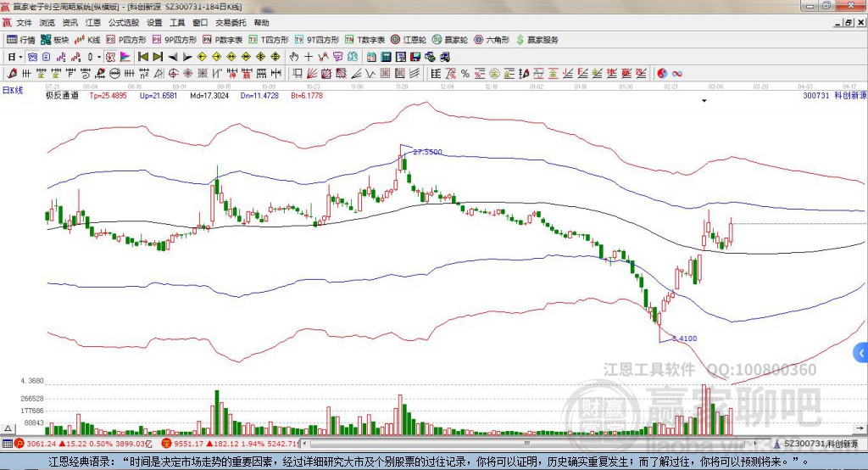Select the target circle crosshair icon
The image size is (868, 470).
click(x=173, y=73)
